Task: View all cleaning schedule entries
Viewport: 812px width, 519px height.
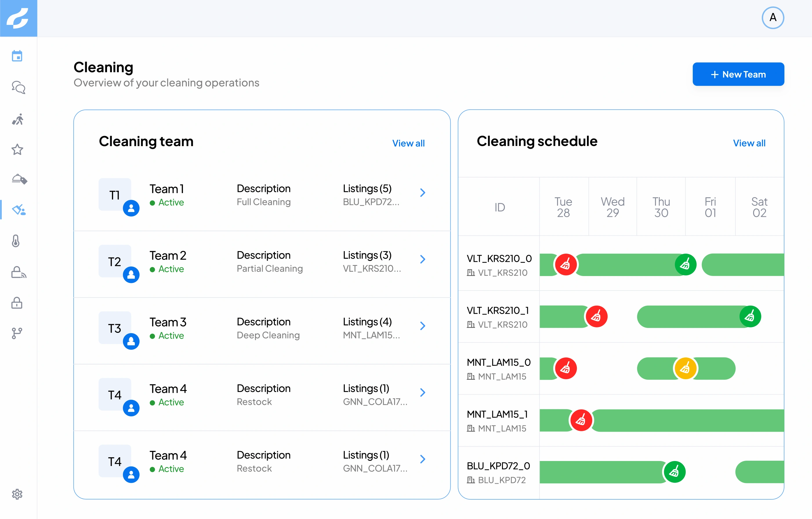Action: [749, 143]
